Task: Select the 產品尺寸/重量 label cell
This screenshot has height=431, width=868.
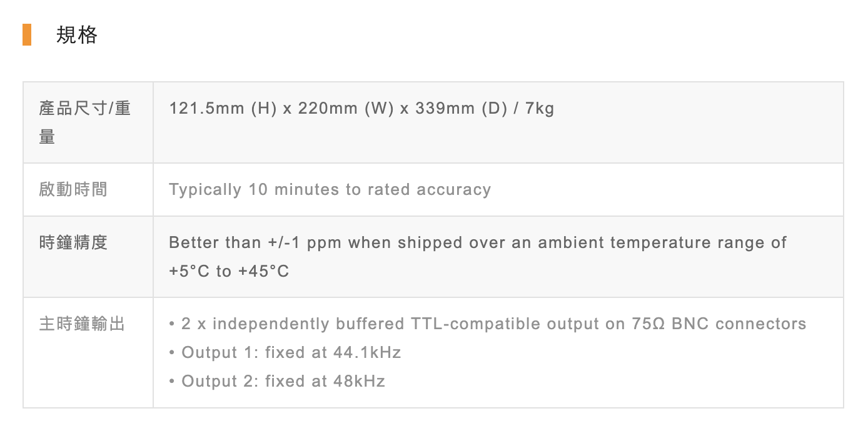Action: click(85, 122)
